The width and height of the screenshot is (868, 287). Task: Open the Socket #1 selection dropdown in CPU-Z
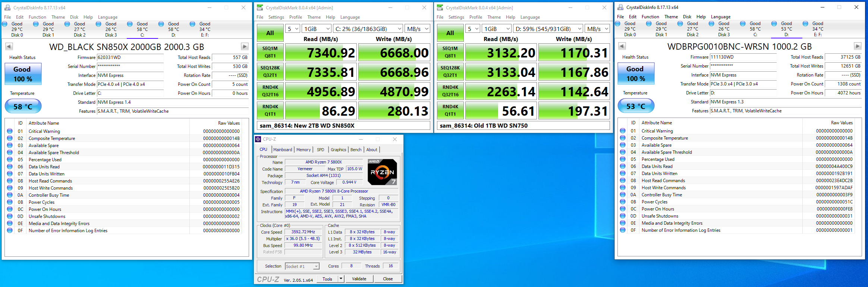[x=302, y=266]
